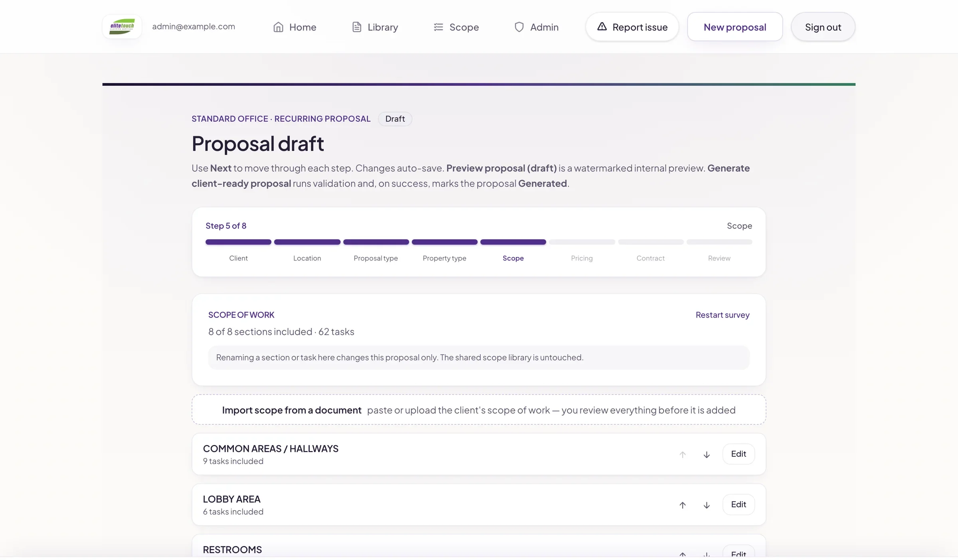
Task: Click the COMMON AREAS / HALLWAYS section title
Action: 271,449
